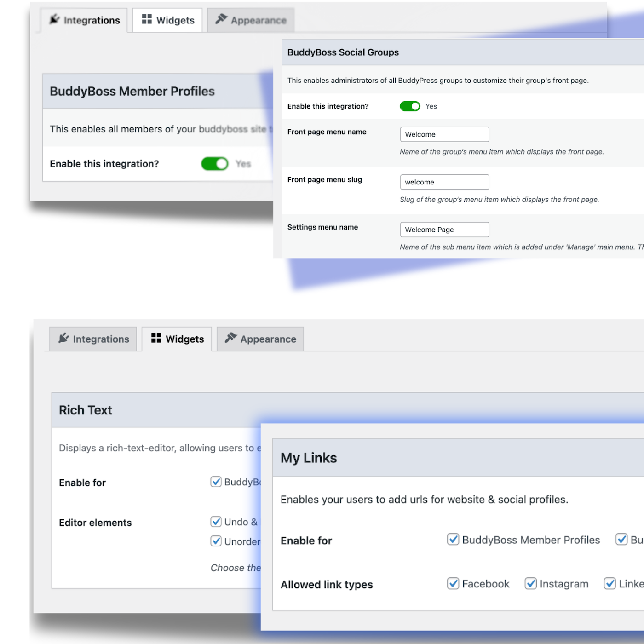Screen dimensions: 644x644
Task: Click the plug icon on lower Integrations tab
Action: (x=64, y=338)
